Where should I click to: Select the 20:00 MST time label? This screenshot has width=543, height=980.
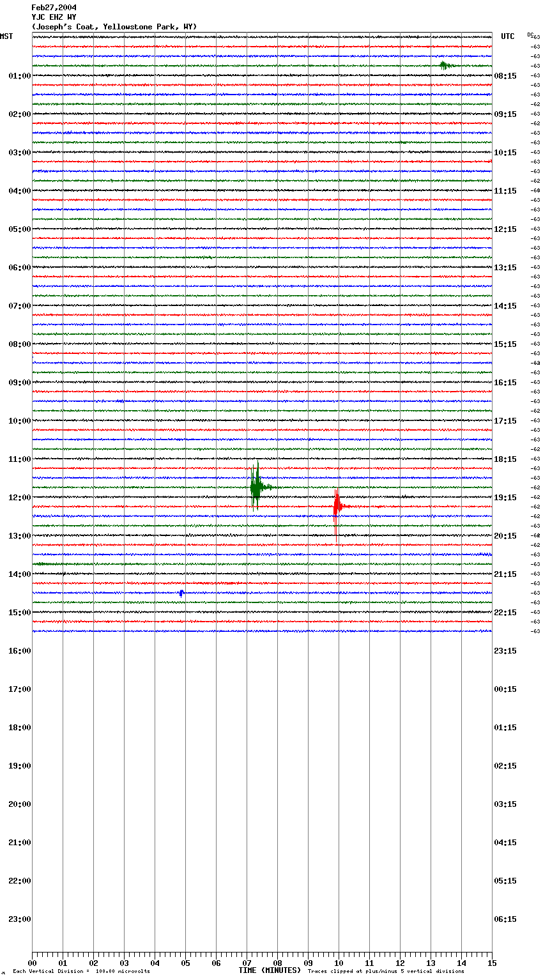pyautogui.click(x=20, y=804)
